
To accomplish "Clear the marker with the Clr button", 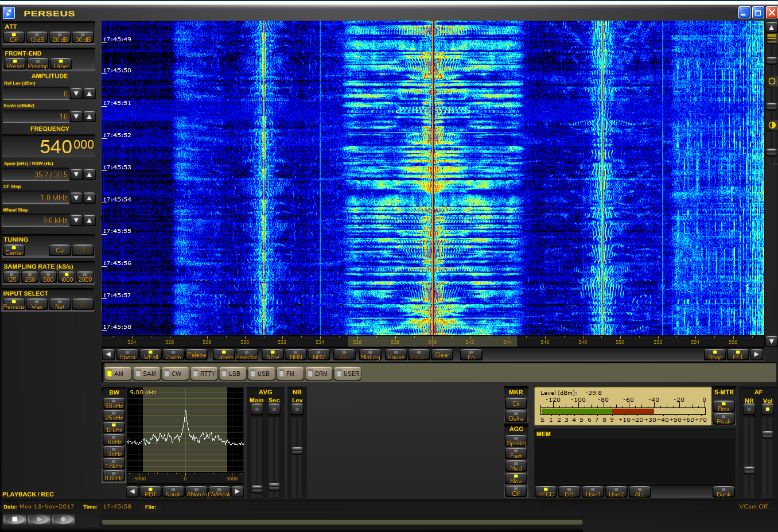I will pos(516,403).
